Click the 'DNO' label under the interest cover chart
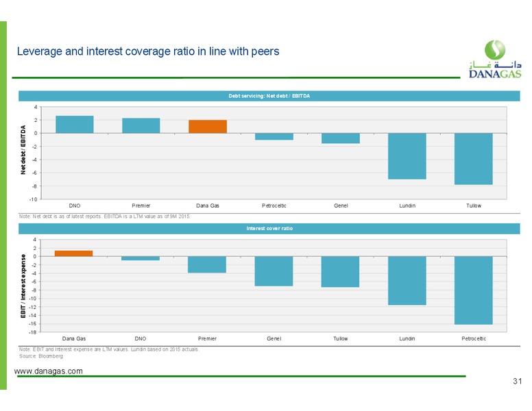 (141, 338)
